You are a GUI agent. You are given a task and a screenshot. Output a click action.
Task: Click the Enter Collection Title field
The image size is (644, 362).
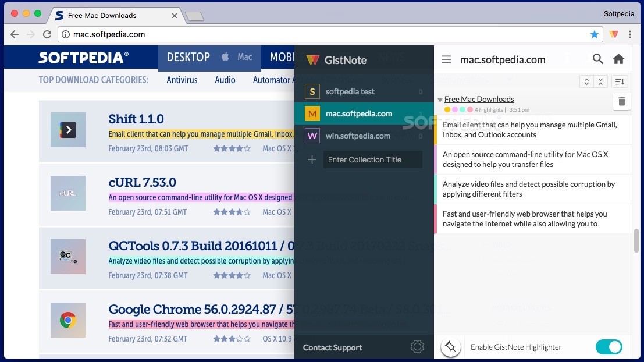pos(372,159)
